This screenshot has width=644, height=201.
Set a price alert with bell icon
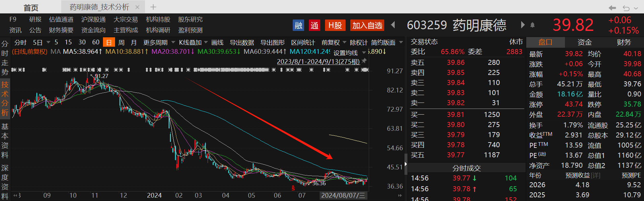click(x=533, y=25)
